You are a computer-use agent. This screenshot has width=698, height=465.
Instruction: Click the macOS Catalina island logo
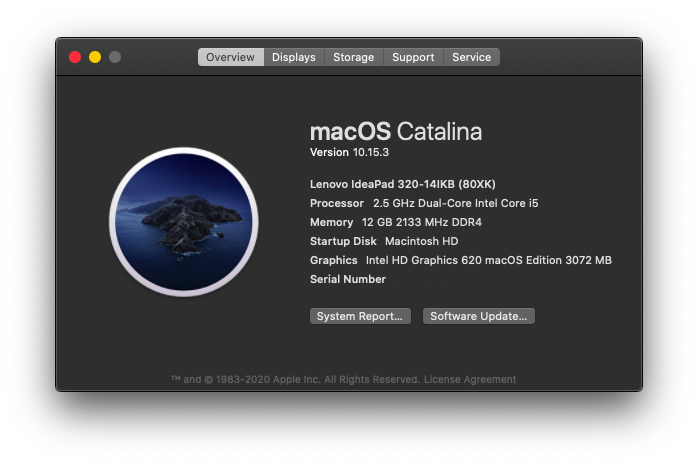tap(184, 222)
